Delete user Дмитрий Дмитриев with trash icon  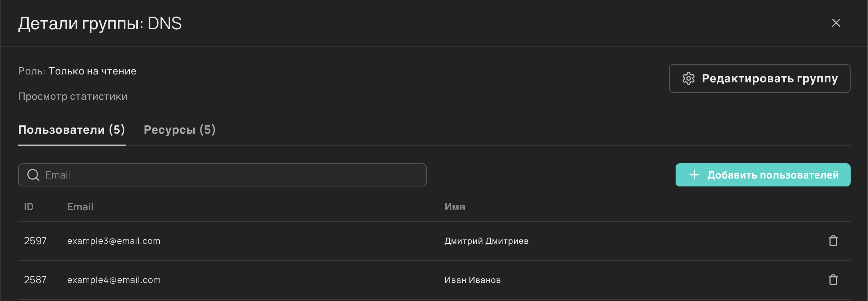(x=833, y=241)
